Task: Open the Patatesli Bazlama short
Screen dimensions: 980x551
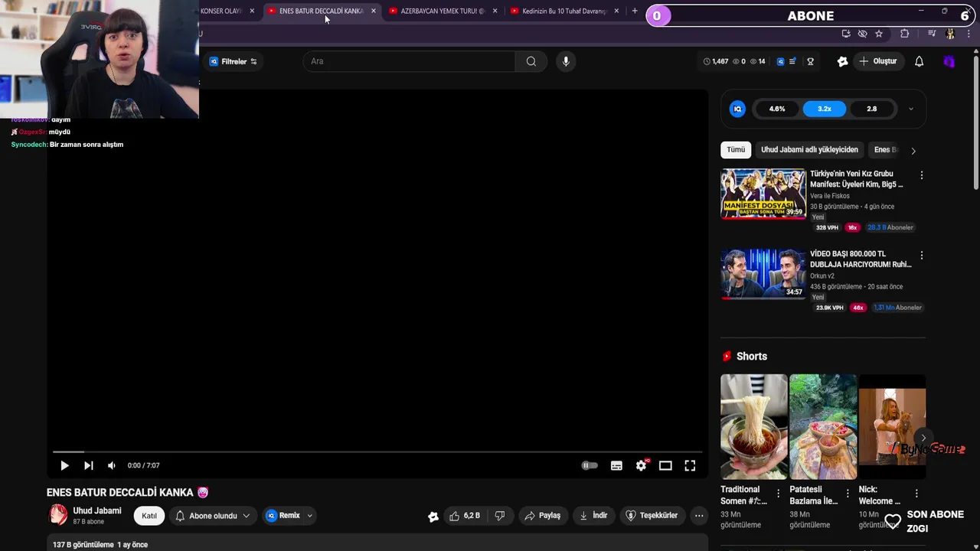Action: tap(823, 427)
